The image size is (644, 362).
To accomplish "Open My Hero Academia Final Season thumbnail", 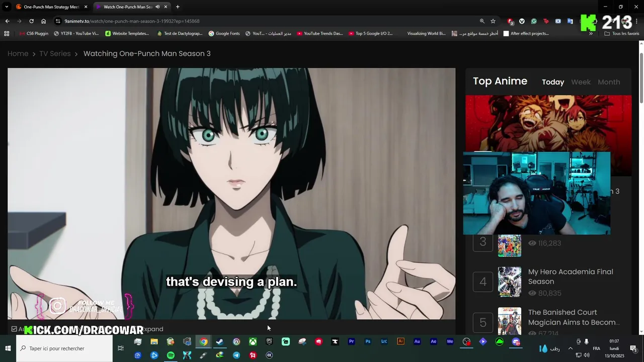I will pyautogui.click(x=510, y=282).
